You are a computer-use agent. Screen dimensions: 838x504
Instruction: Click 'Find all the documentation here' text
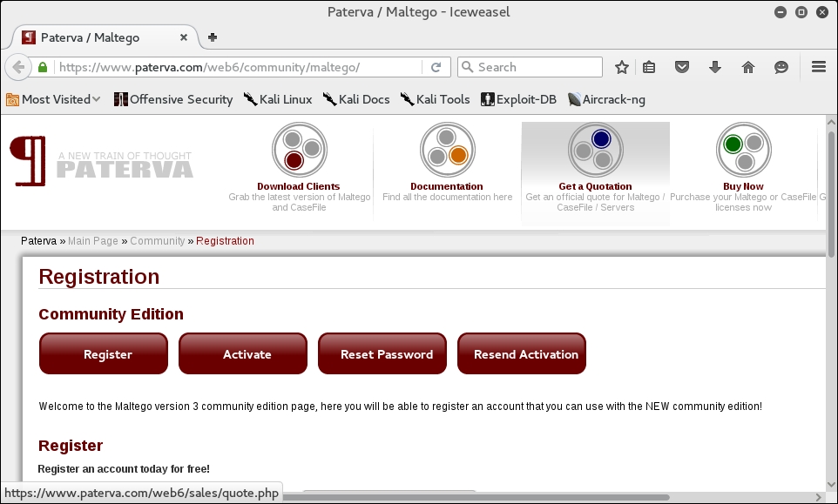[448, 197]
